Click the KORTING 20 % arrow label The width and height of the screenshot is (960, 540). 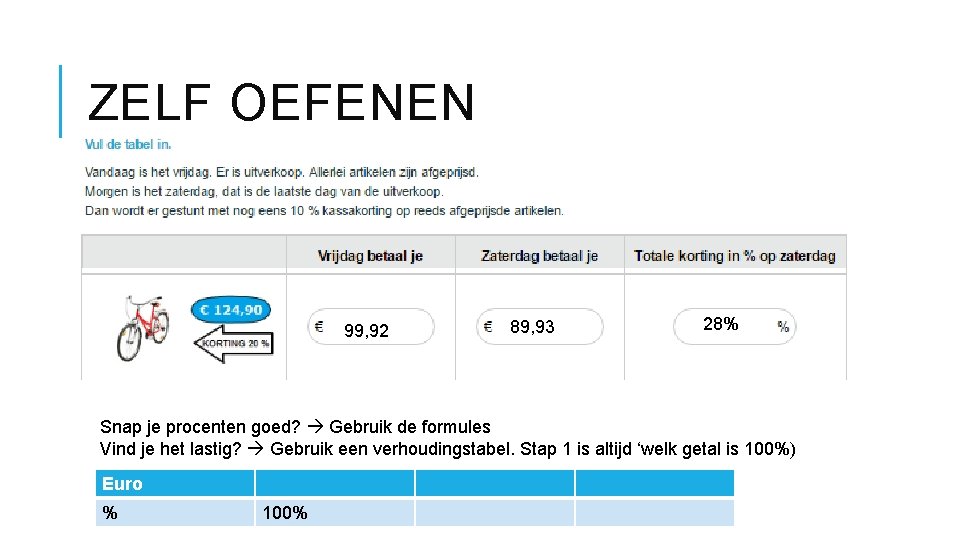tap(234, 343)
